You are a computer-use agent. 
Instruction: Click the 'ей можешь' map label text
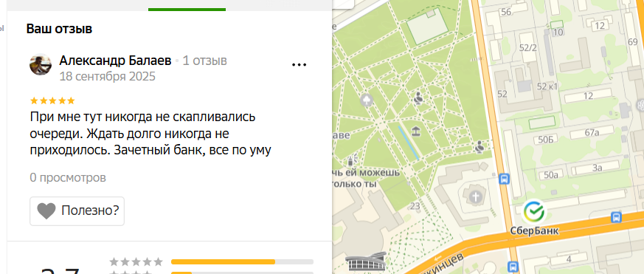pos(373,172)
